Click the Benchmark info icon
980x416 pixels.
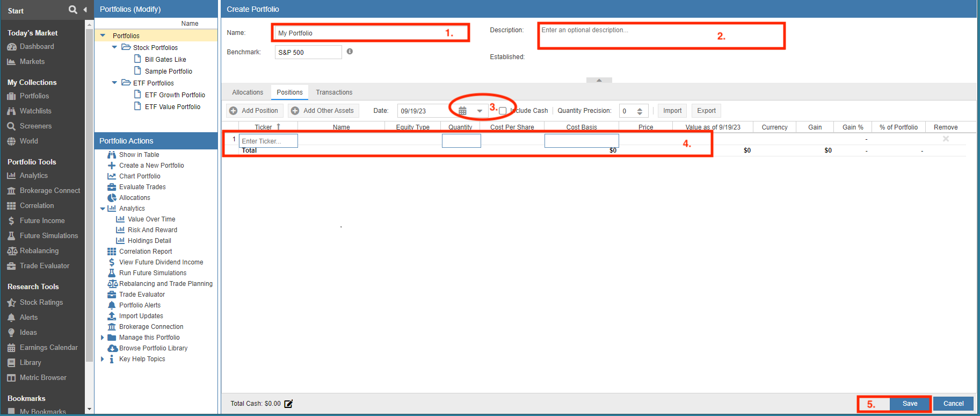click(x=350, y=52)
